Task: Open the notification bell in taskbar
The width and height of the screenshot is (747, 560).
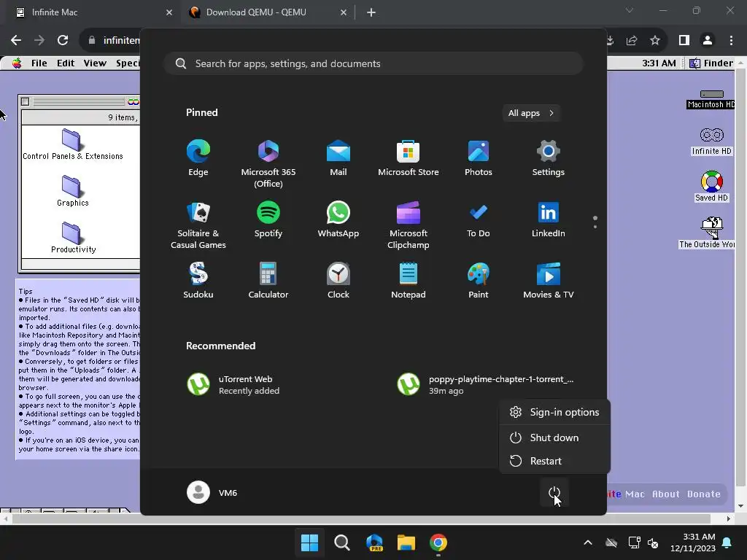Action: click(727, 542)
